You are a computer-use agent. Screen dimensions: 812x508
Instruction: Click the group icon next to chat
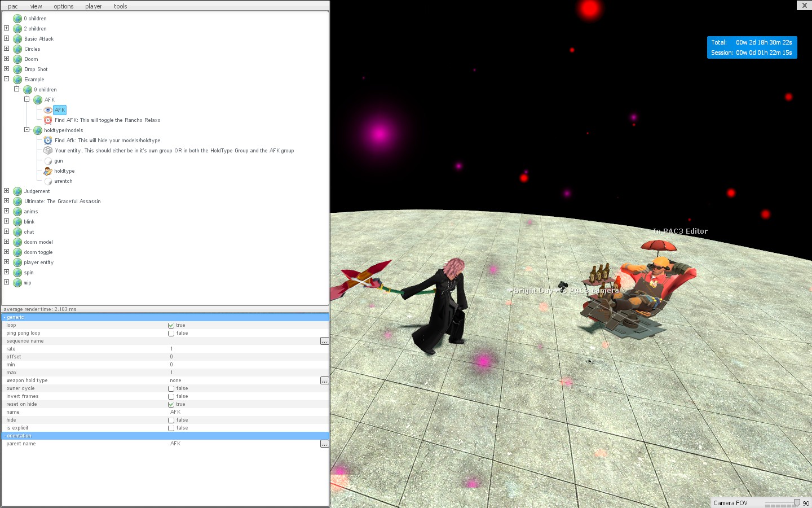tap(17, 232)
